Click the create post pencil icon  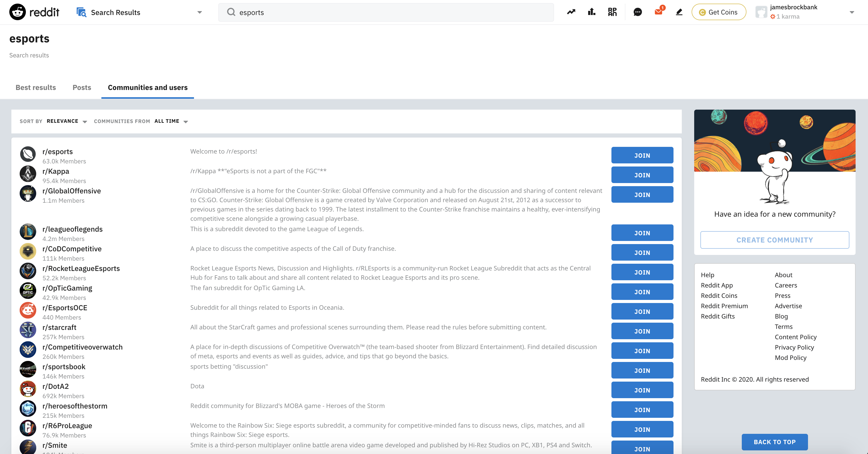679,12
